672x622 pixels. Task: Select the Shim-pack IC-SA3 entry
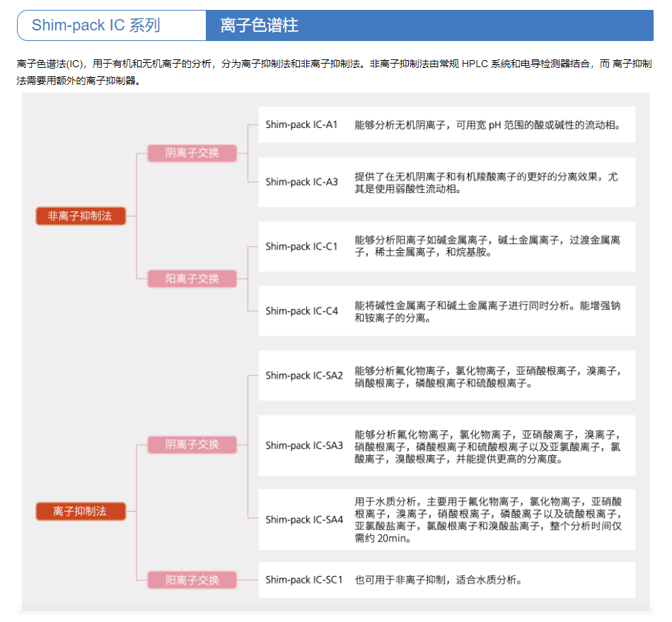pos(304,446)
